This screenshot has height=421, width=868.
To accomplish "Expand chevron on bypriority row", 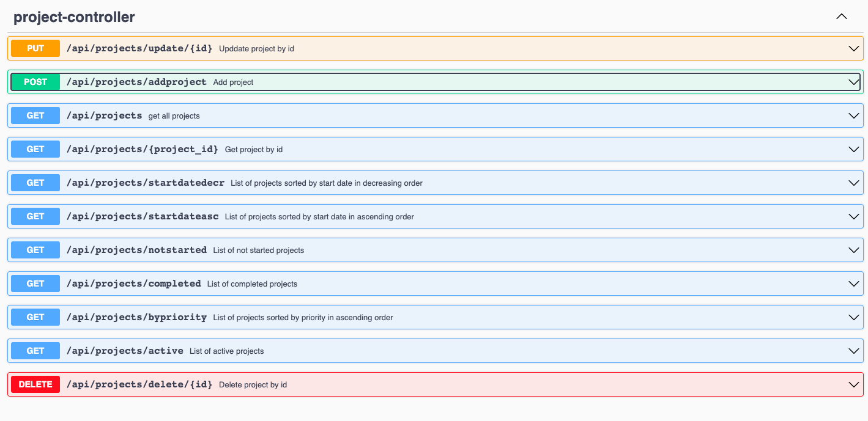I will point(854,317).
